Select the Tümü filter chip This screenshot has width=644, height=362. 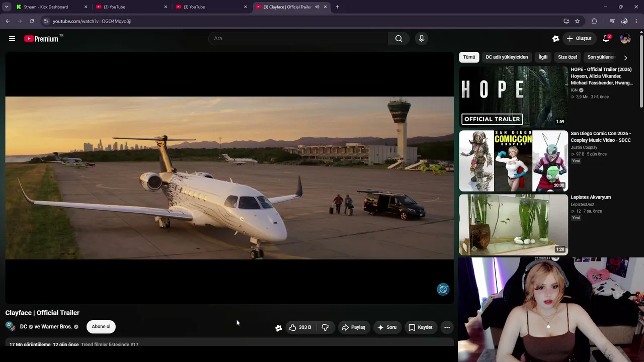469,57
